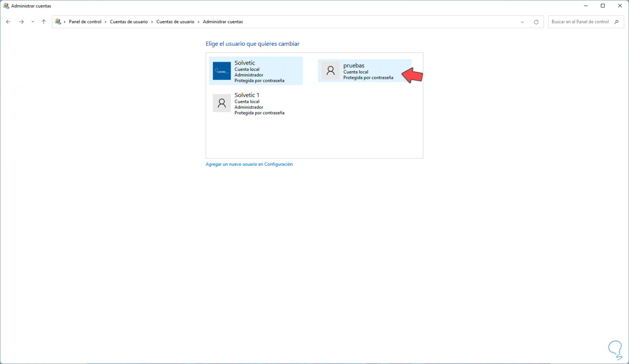Image resolution: width=629 pixels, height=364 pixels.
Task: Select the 'Solvetic' account name
Action: pos(245,63)
